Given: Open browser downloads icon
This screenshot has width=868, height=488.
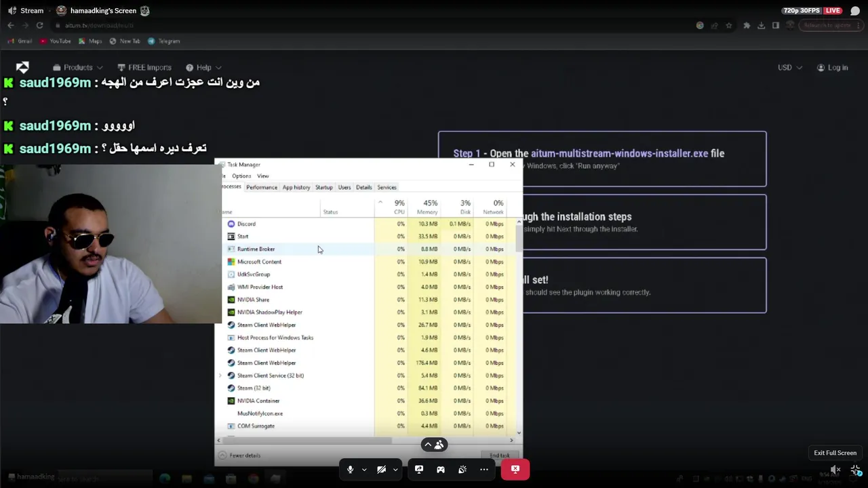Looking at the screenshot, I should click(x=761, y=26).
